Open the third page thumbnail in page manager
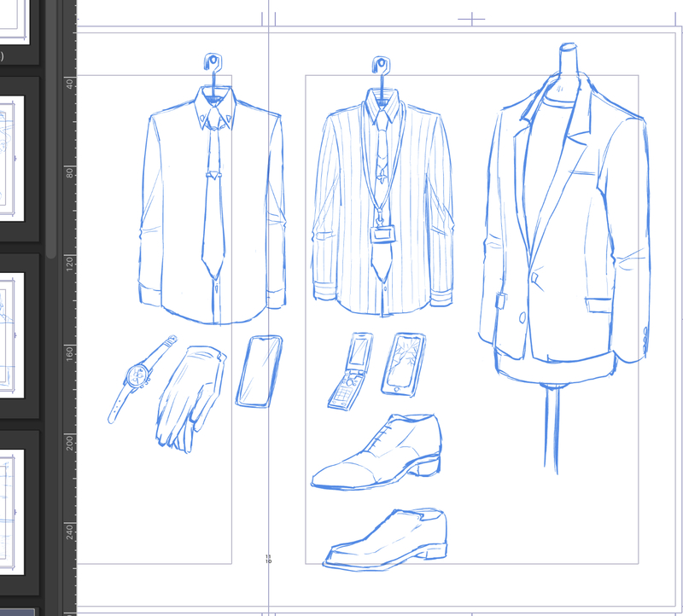Image resolution: width=683 pixels, height=616 pixels. point(12,335)
